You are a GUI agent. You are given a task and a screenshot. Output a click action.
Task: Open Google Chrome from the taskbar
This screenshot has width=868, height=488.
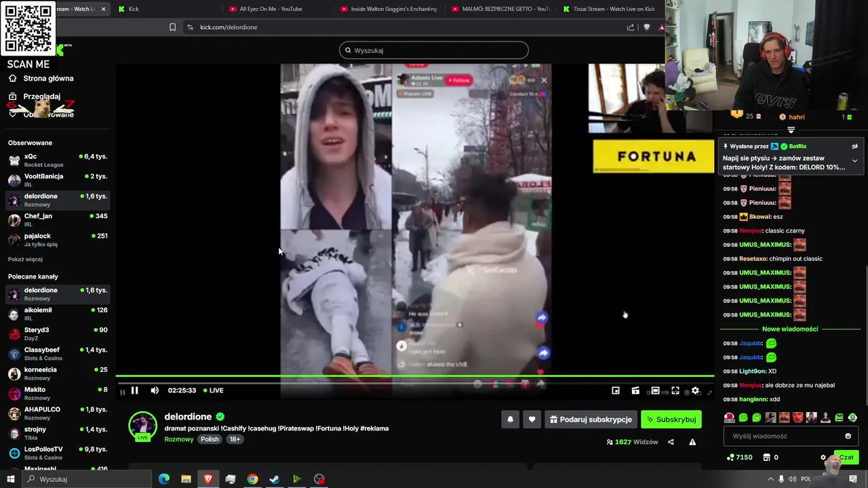point(252,479)
